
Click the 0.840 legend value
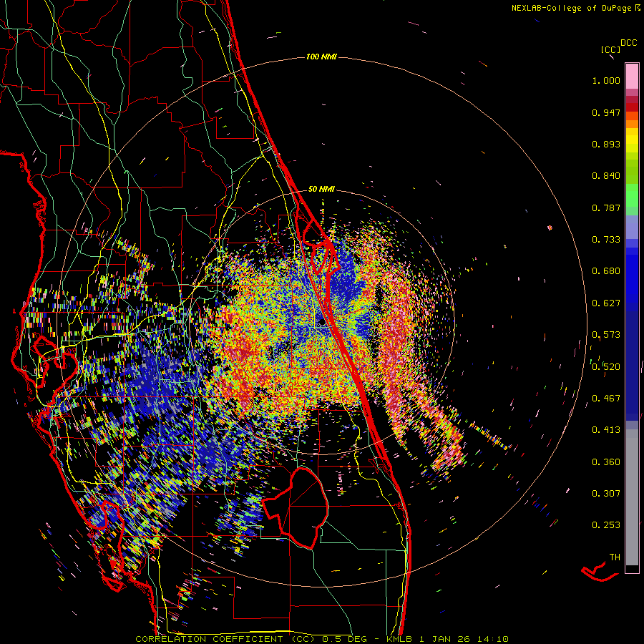point(606,176)
